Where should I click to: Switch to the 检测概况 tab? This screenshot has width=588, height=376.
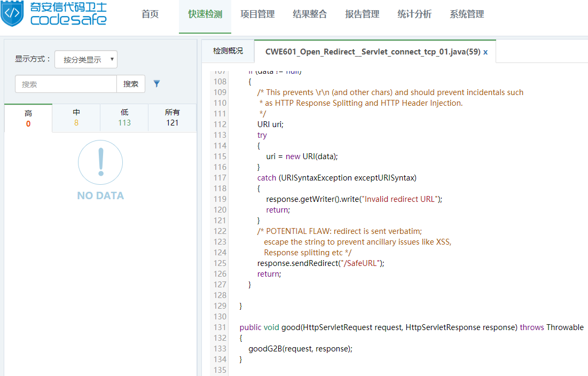coord(228,51)
